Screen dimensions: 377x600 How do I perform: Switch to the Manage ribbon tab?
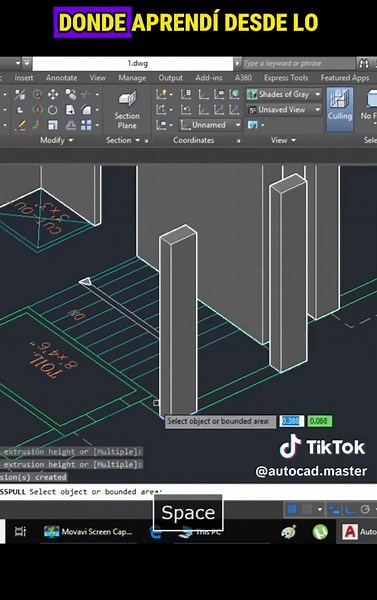[132, 78]
